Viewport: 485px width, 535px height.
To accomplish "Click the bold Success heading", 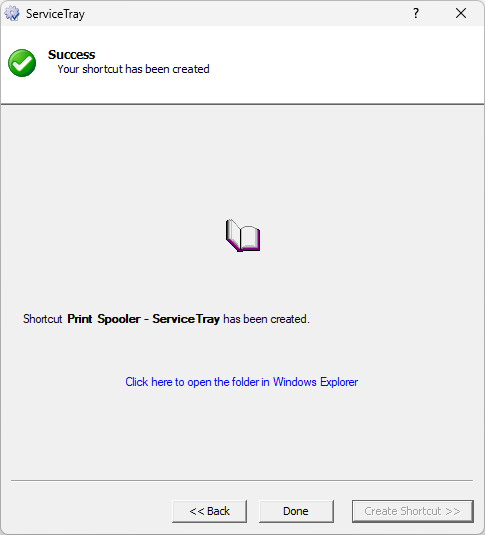I will tap(71, 55).
